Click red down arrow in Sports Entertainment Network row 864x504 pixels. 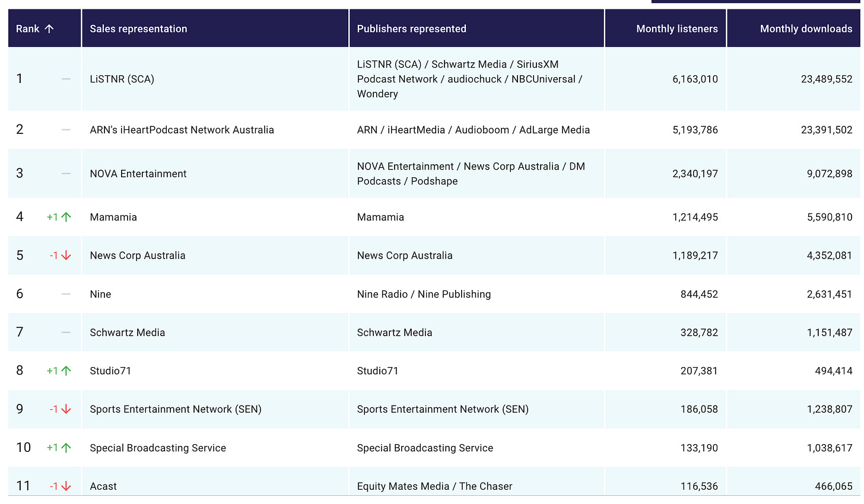pyautogui.click(x=66, y=409)
